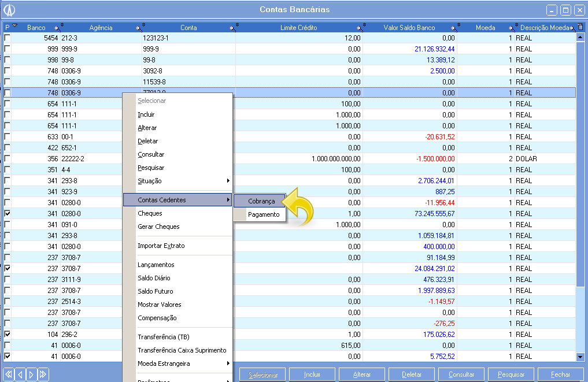588x382 pixels.
Task: Open Cheques from the context menu
Action: pos(177,213)
